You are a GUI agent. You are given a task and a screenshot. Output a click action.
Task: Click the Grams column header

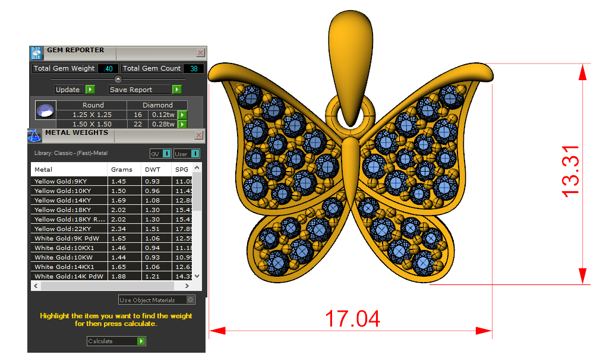click(x=122, y=169)
